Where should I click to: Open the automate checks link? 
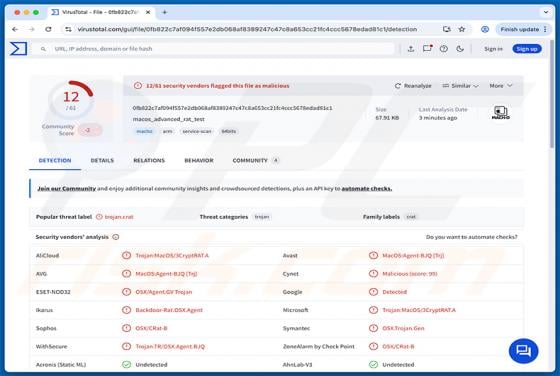click(367, 188)
